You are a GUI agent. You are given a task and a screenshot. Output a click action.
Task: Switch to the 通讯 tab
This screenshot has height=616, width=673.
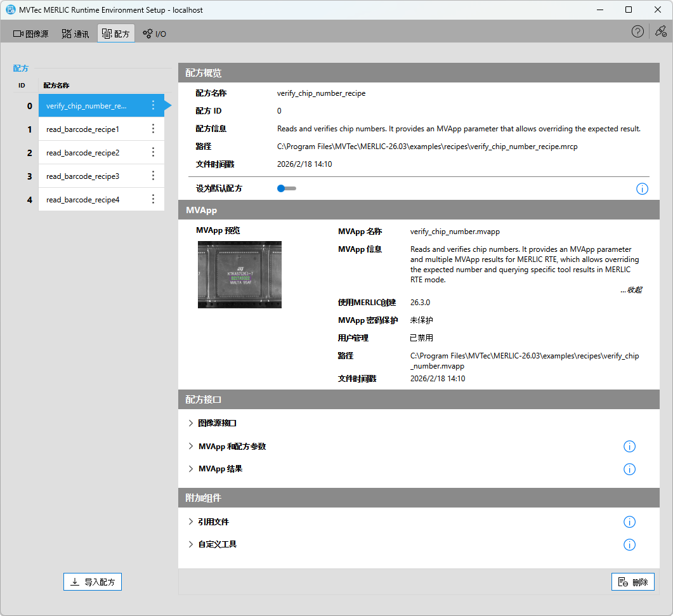click(x=75, y=34)
